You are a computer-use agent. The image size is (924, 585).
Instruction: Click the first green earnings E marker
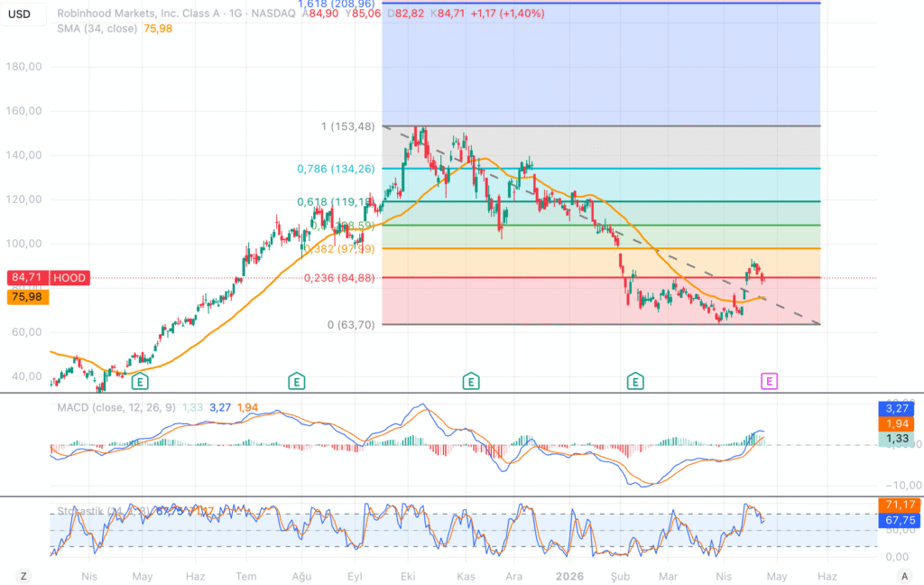139,381
